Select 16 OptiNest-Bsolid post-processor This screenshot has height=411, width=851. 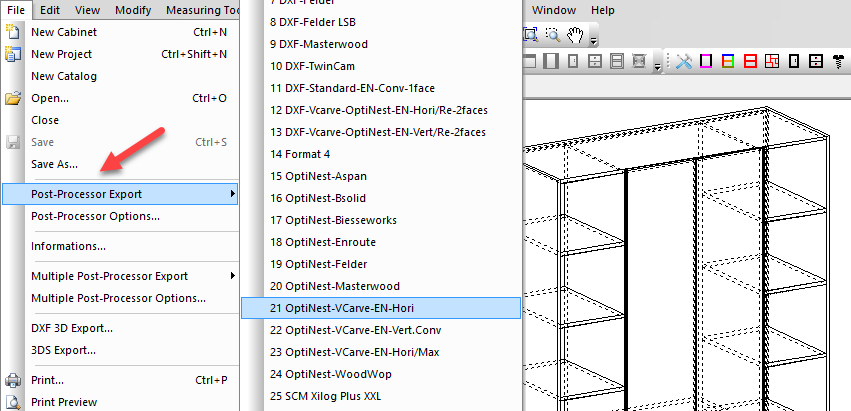coord(381,198)
